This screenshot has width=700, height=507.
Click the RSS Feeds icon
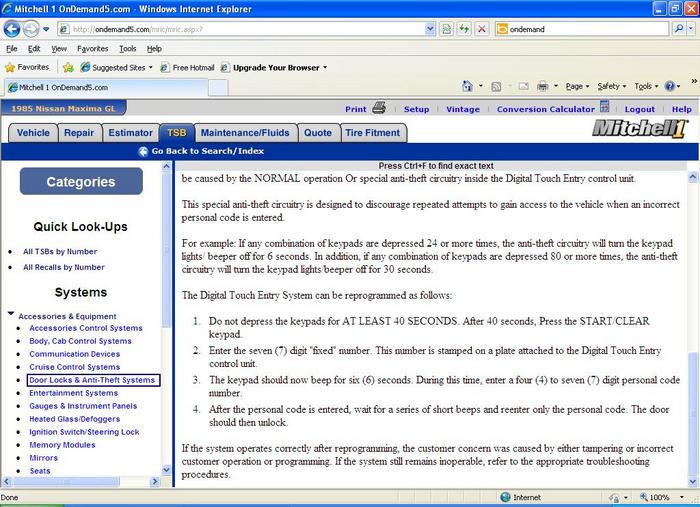point(496,87)
